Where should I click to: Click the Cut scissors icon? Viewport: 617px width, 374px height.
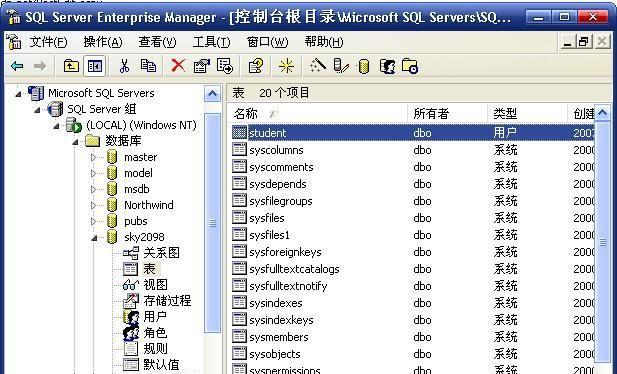pyautogui.click(x=124, y=66)
